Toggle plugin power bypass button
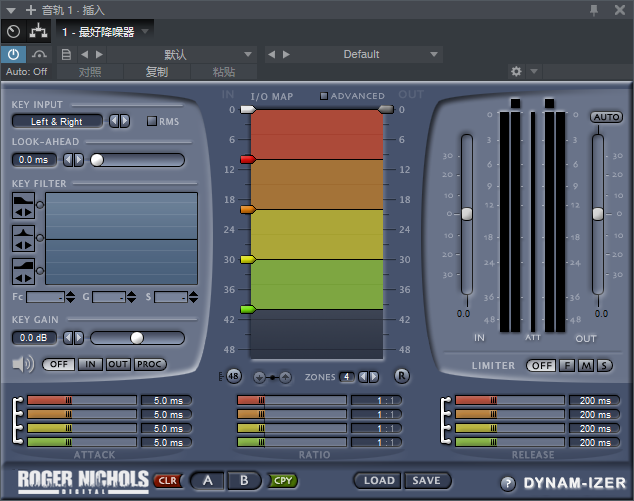The height and width of the screenshot is (501, 634). click(13, 54)
